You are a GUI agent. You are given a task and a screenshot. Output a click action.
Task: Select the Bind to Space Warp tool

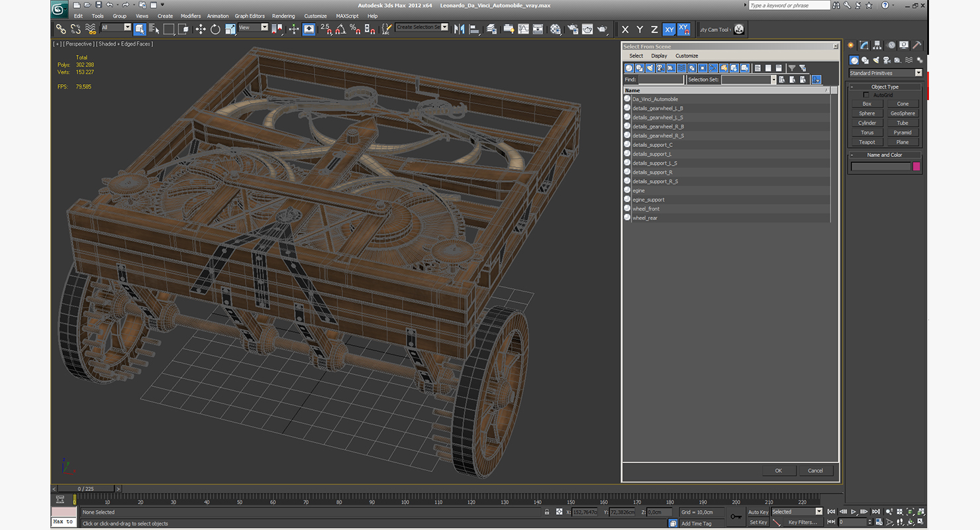click(x=91, y=29)
